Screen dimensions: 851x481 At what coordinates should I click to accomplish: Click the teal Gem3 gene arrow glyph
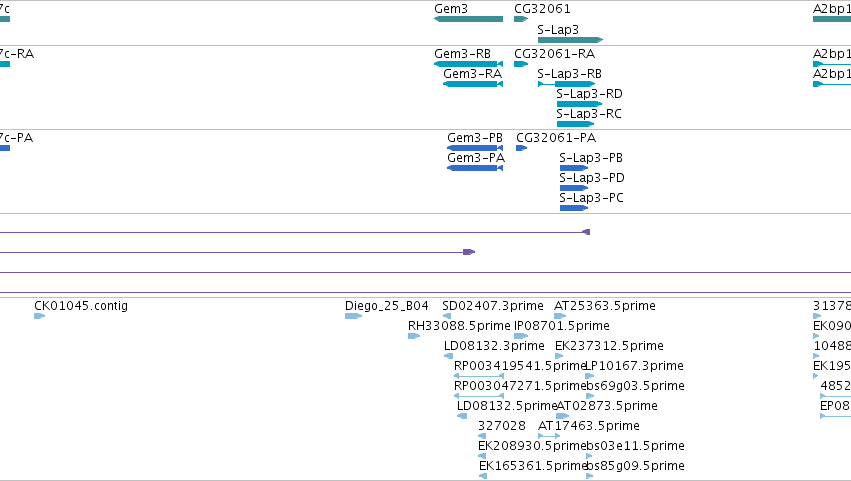point(468,19)
